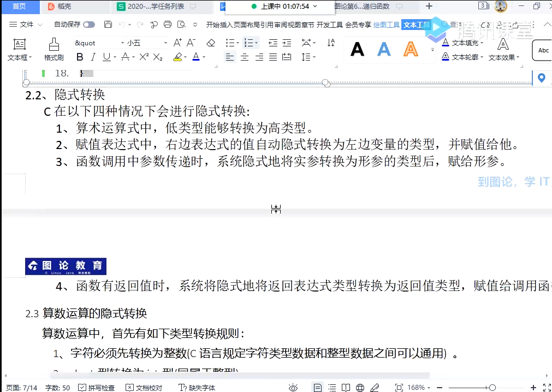Click the increase indent icon

coord(287,43)
